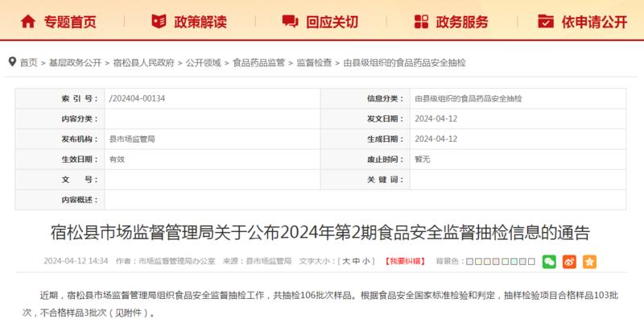Set font size to 小
644x319 pixels.
point(366,261)
